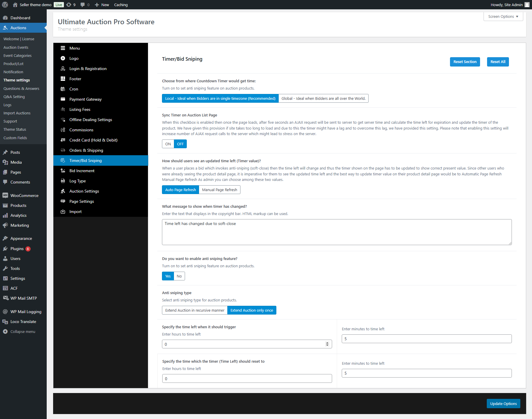The height and width of the screenshot is (419, 532).
Task: Open the Import Auctions link
Action: click(x=17, y=113)
